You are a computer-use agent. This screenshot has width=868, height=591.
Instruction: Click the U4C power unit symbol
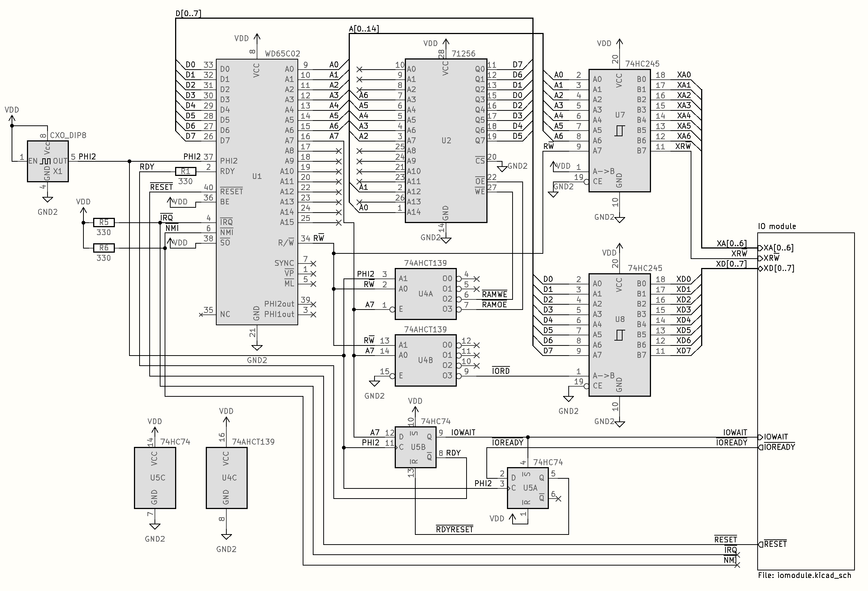point(226,478)
